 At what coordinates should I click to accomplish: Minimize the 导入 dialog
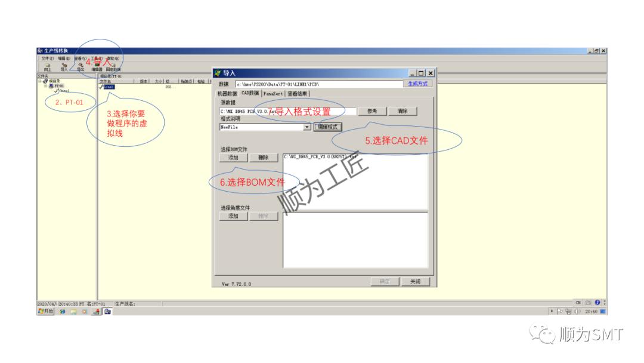click(x=412, y=73)
